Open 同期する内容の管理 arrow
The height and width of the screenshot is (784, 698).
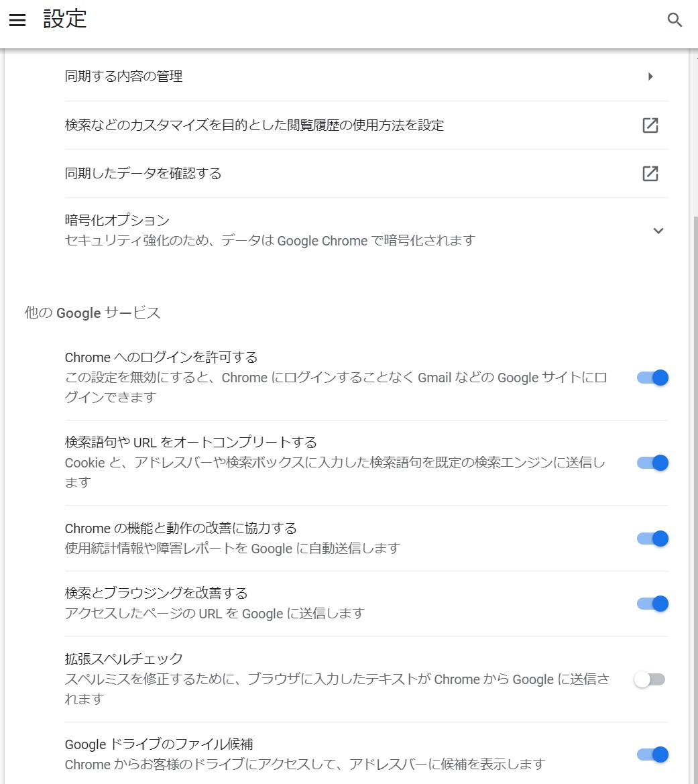pos(650,76)
